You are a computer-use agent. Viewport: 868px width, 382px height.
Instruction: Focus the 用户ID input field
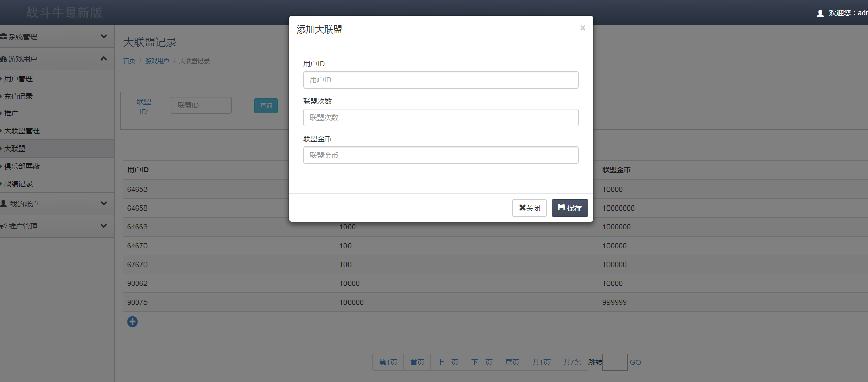tap(441, 80)
